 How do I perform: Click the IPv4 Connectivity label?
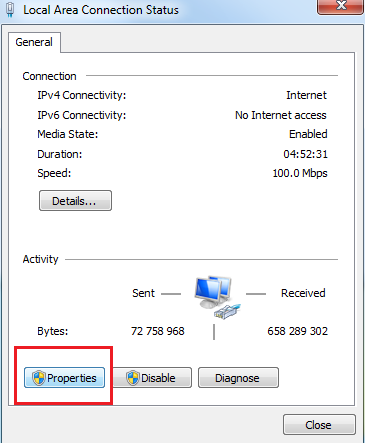point(82,95)
